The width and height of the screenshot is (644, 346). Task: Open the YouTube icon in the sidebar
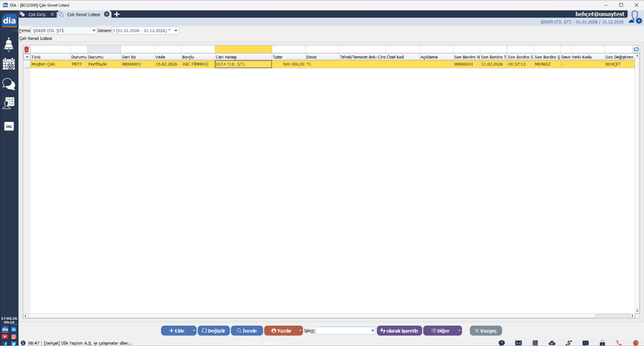(5, 336)
